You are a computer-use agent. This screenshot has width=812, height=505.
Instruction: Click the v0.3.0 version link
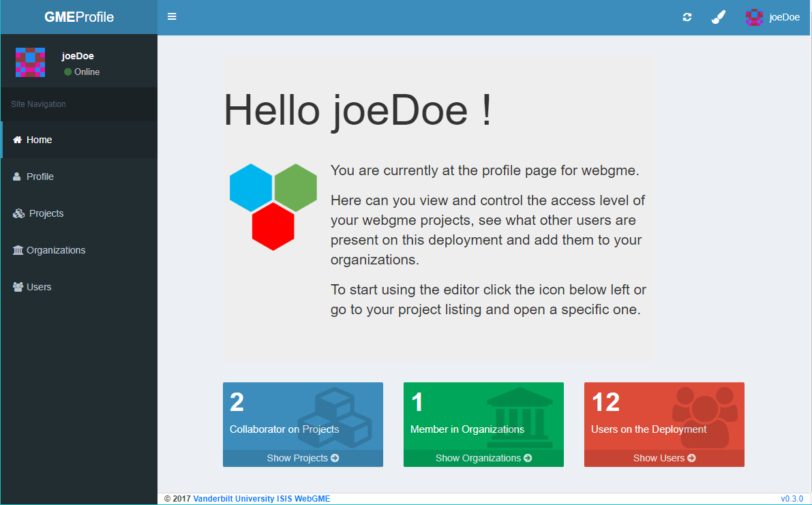pyautogui.click(x=792, y=498)
